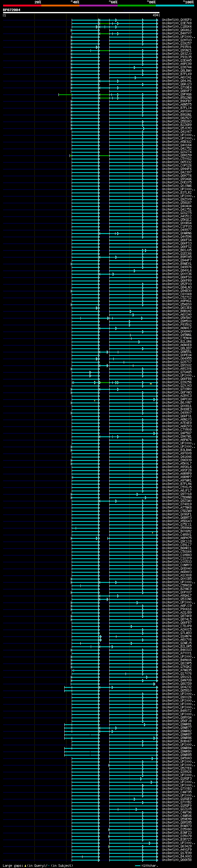Screen dimensions: 197x868
Task: Select hit UniRef100_Q9FHQ6
Action: (x=177, y=94)
